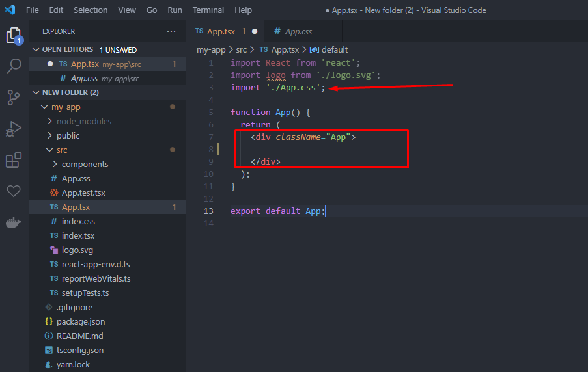The width and height of the screenshot is (588, 372).
Task: Close the unsaved App.tsx tab
Action: coord(254,31)
